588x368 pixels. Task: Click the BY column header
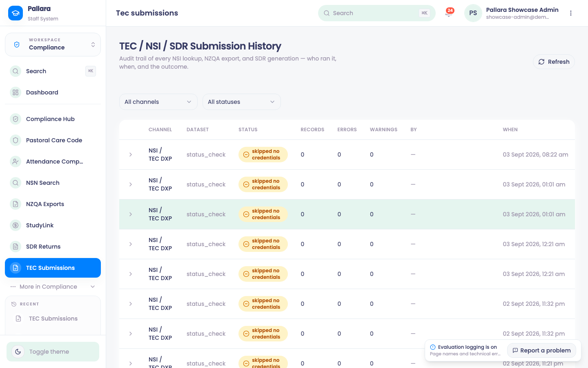(414, 130)
